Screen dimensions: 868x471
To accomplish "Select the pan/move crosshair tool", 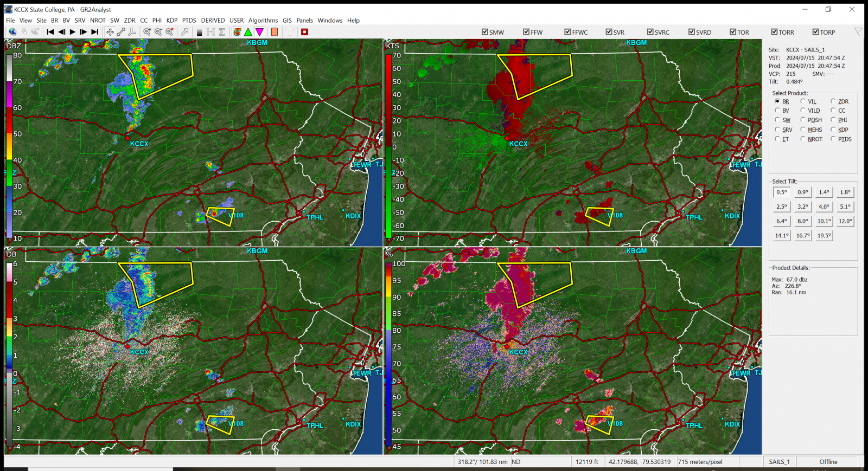I will 110,32.
